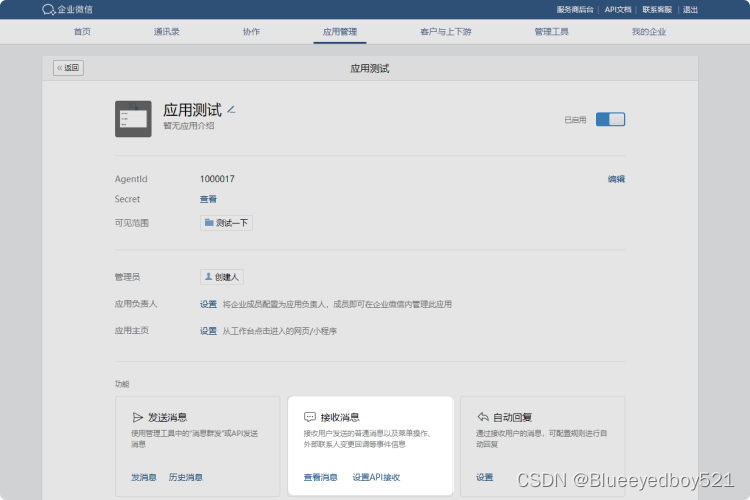Click 设置 in the 自动回复 card

click(x=485, y=478)
